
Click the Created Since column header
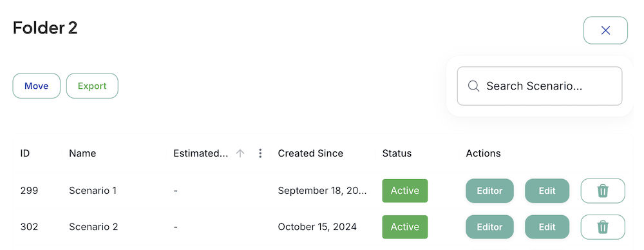(310, 153)
